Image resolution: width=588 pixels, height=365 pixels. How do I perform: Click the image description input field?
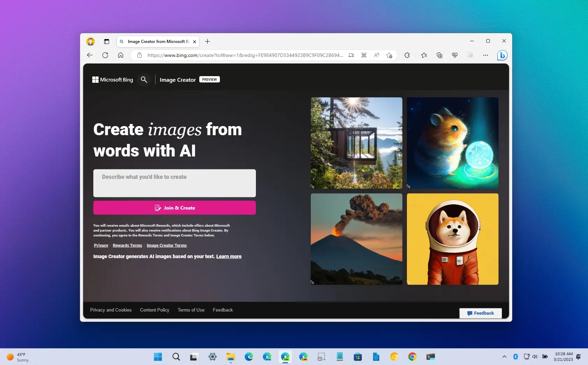point(174,183)
